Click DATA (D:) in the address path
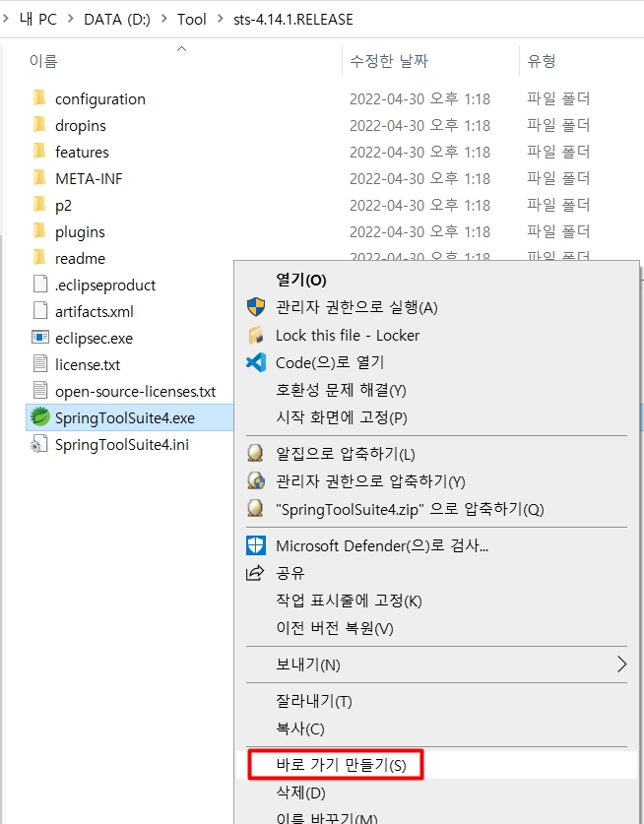The image size is (644, 824). [117, 19]
